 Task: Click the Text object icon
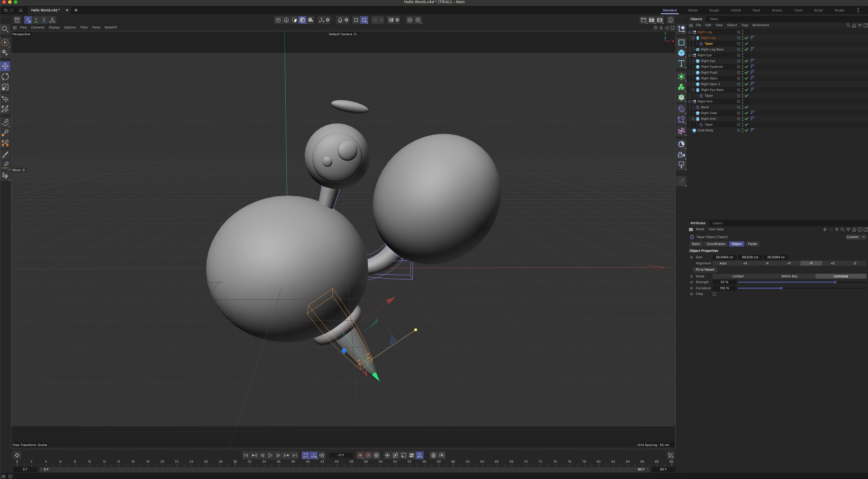coord(681,63)
